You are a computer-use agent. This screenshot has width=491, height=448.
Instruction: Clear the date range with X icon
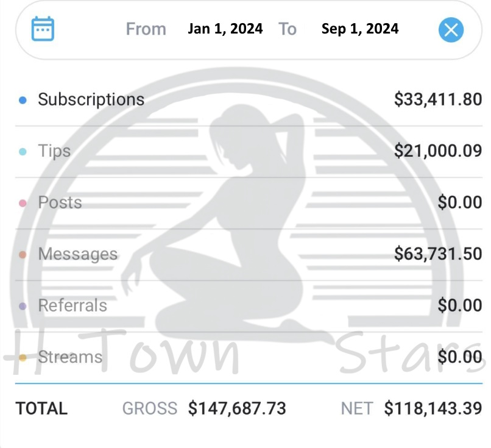click(x=451, y=29)
